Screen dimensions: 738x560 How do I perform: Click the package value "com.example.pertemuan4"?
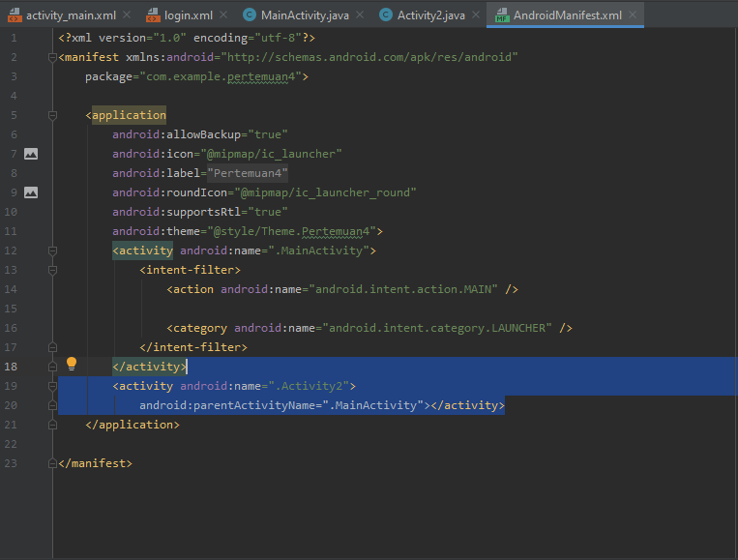click(221, 76)
